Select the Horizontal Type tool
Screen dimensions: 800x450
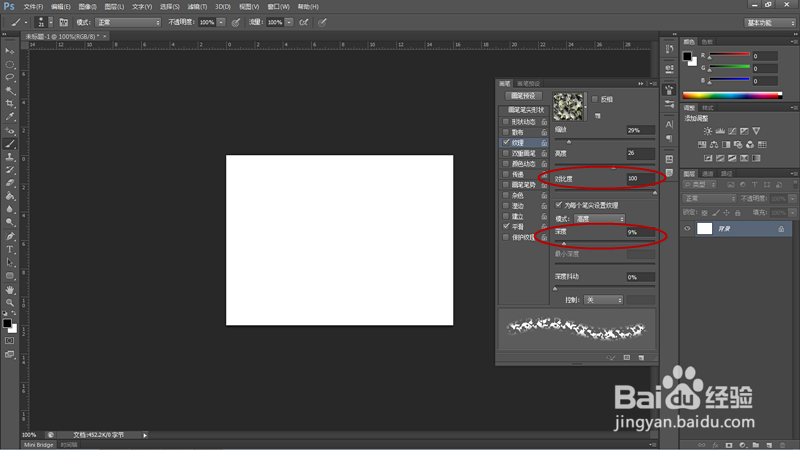pyautogui.click(x=10, y=249)
